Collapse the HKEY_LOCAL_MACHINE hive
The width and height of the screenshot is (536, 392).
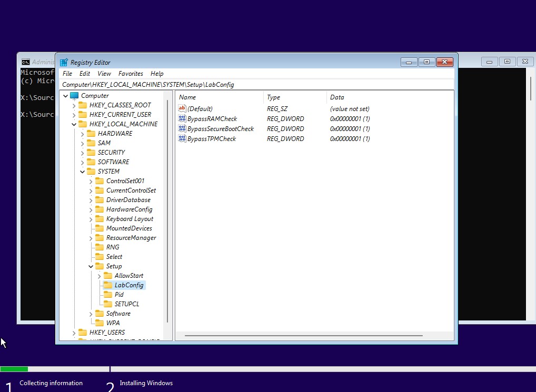[74, 124]
